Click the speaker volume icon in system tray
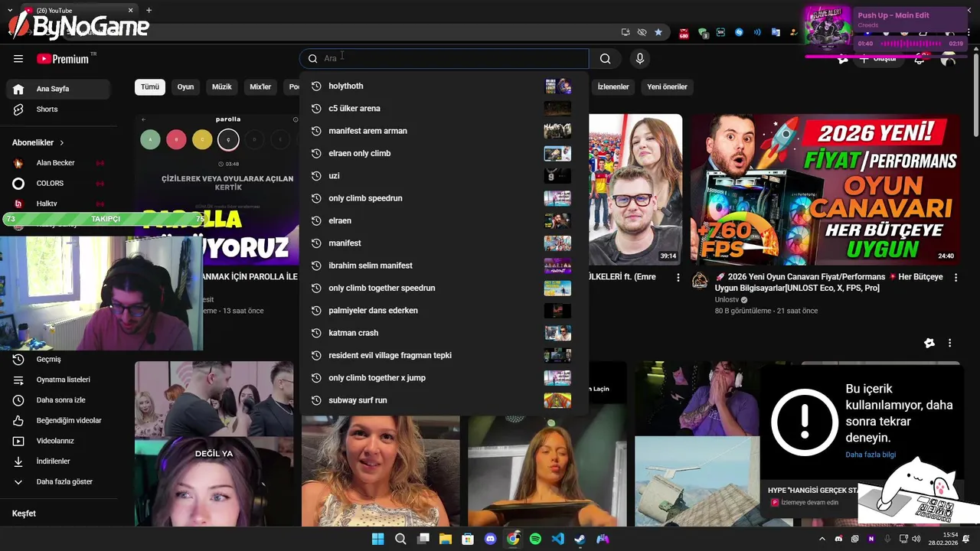980x551 pixels. pos(916,539)
